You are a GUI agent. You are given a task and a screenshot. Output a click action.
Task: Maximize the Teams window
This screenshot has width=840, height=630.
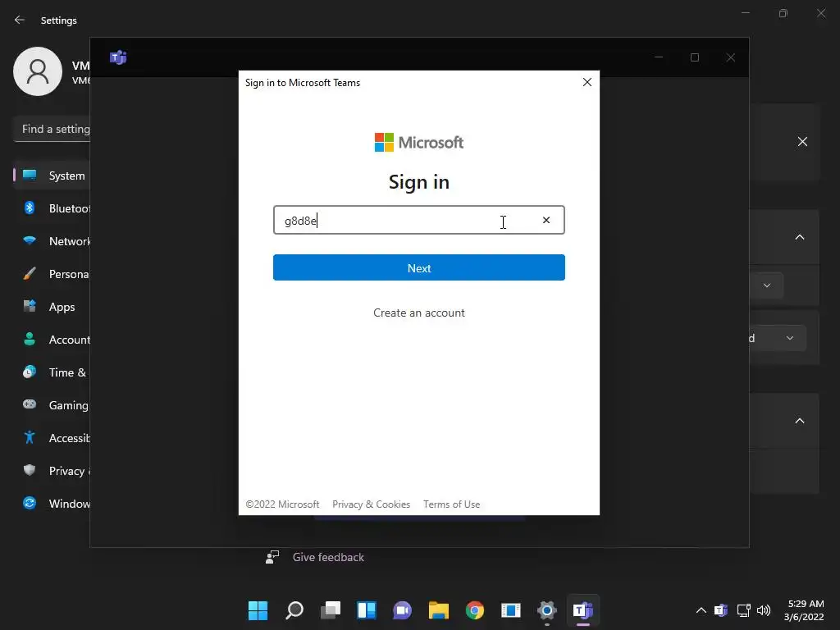point(695,57)
